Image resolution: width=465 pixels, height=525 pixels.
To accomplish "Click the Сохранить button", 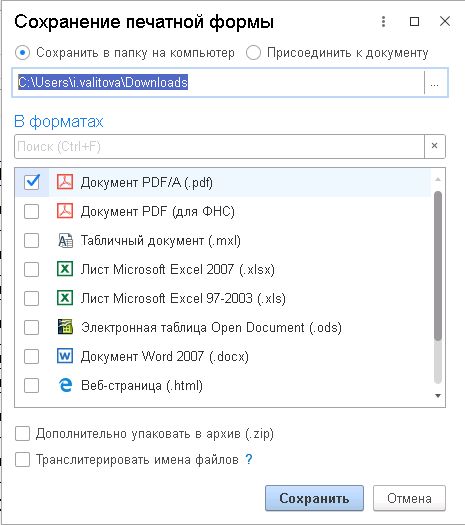I will [314, 498].
